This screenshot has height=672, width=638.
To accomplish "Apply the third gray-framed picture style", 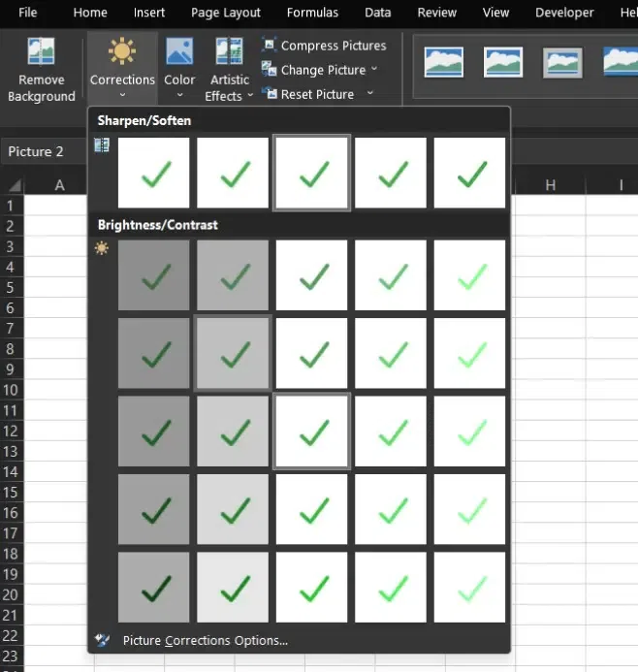I will [562, 63].
